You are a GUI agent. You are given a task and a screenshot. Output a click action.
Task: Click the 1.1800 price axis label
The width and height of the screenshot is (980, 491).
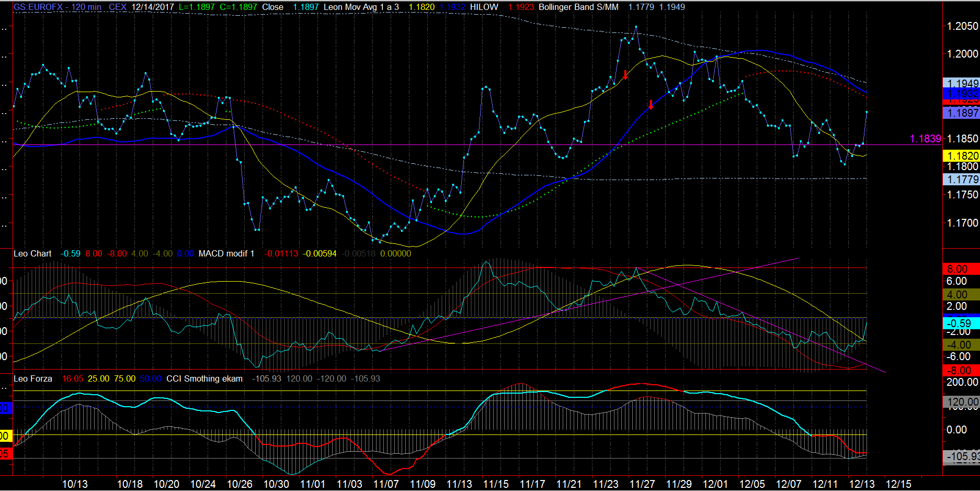coord(963,166)
